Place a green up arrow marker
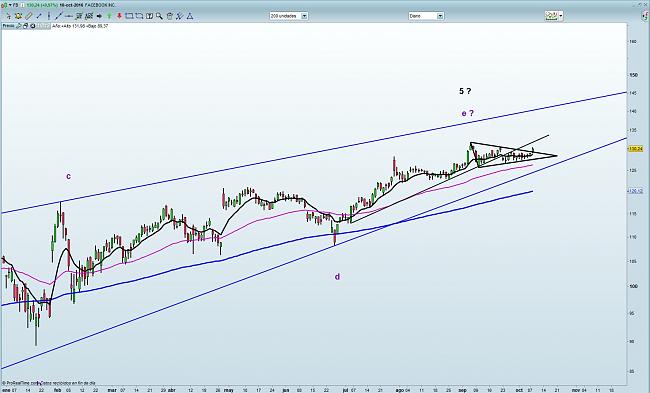The image size is (650, 393). (109, 16)
